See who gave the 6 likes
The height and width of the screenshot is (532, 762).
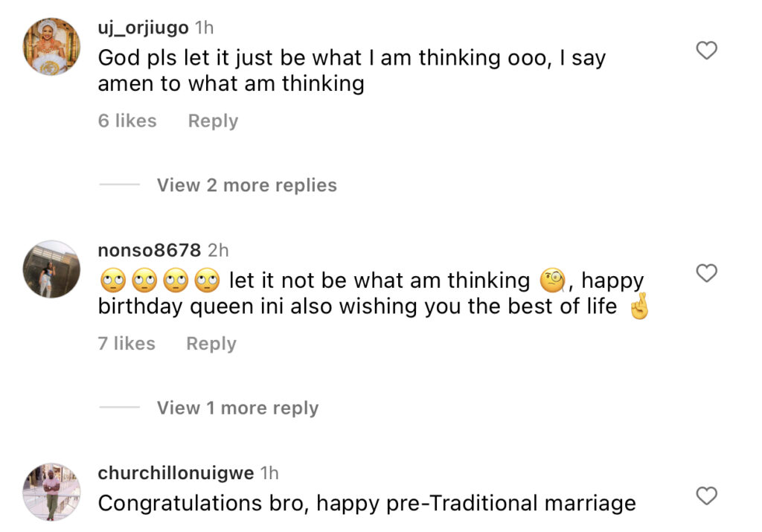tap(127, 121)
